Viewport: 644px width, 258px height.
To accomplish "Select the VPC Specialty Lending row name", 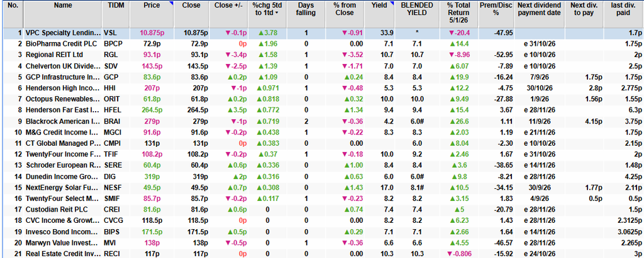I will click(x=63, y=33).
